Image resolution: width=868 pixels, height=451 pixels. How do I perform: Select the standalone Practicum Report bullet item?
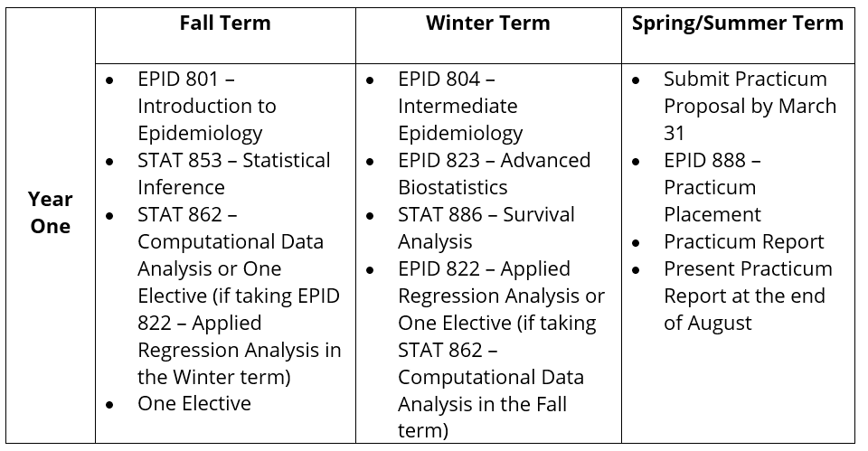(x=743, y=241)
